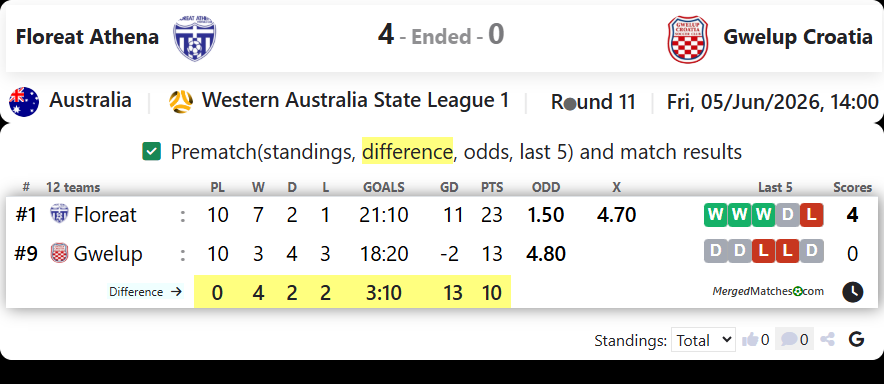
Task: Click the first green W badge for Floreat
Action: point(715,215)
